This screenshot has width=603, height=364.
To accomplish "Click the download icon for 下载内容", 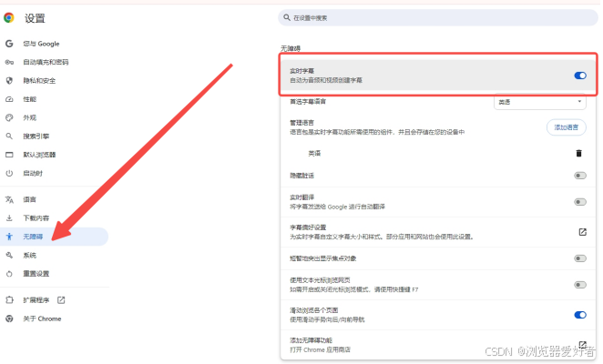I will [x=9, y=217].
